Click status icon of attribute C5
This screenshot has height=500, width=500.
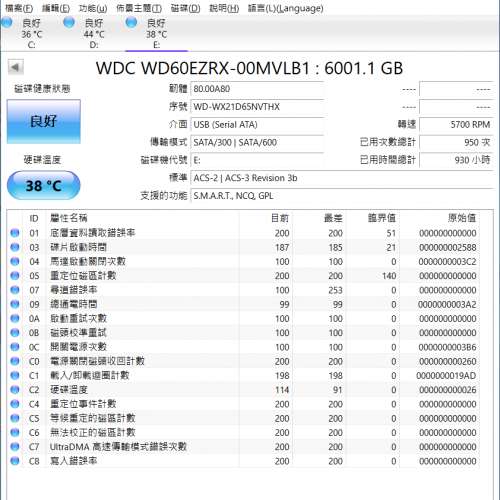click(x=15, y=418)
